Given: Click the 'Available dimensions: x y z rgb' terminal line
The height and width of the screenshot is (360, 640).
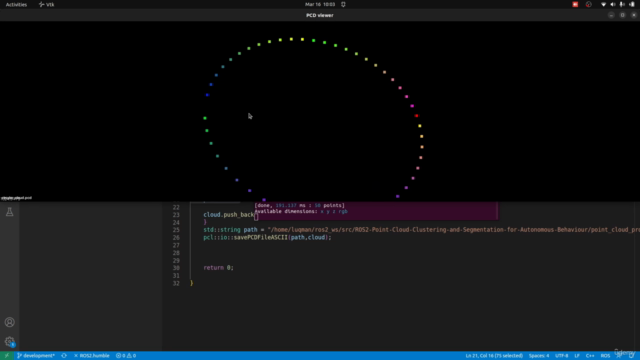Looking at the screenshot, I should coord(301,211).
